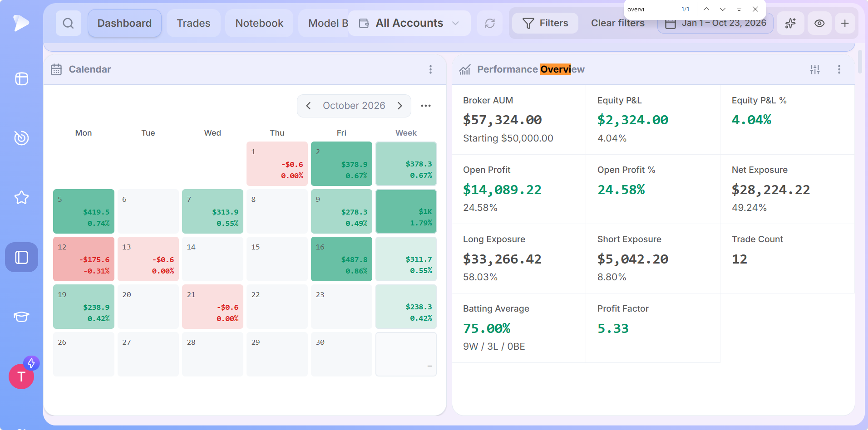The height and width of the screenshot is (430, 868).
Task: Click weekly total $1K cell
Action: point(406,211)
